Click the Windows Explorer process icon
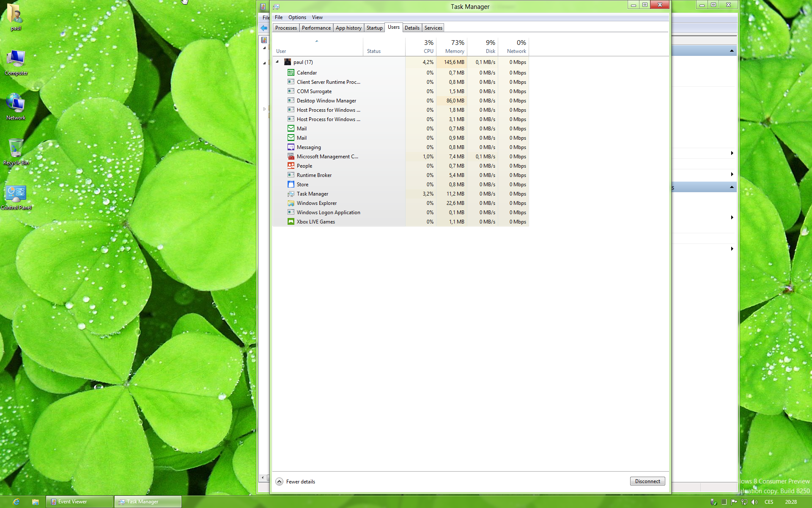Screen dimensions: 812x508 pos(291,203)
